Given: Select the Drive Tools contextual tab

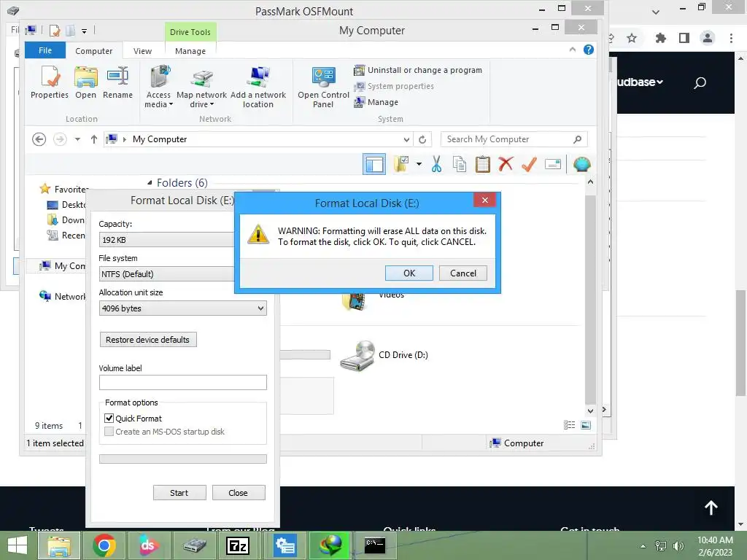Looking at the screenshot, I should [x=190, y=32].
